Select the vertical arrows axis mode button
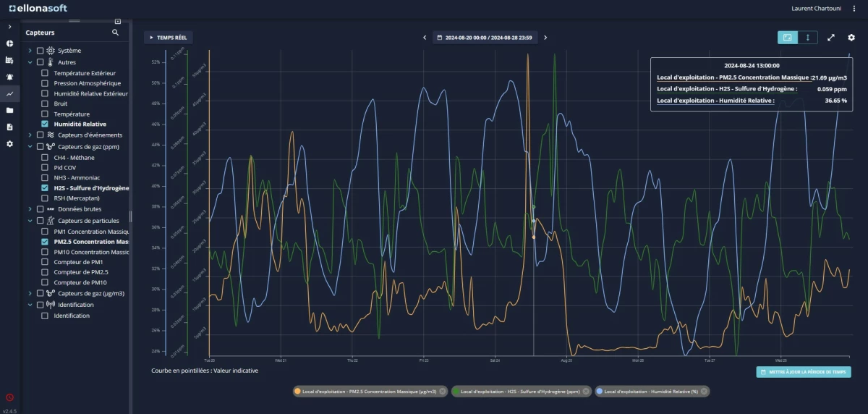Viewport: 868px width, 414px height. 807,38
